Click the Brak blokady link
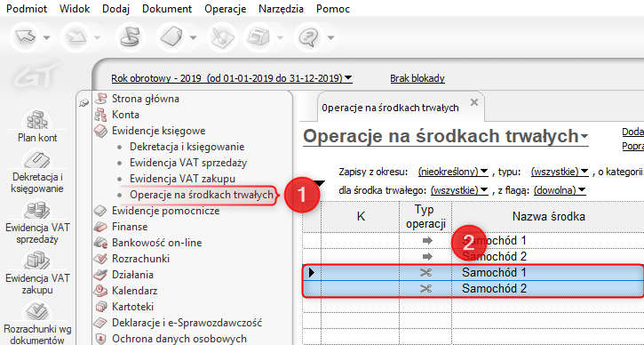This screenshot has height=345, width=644. coord(417,78)
